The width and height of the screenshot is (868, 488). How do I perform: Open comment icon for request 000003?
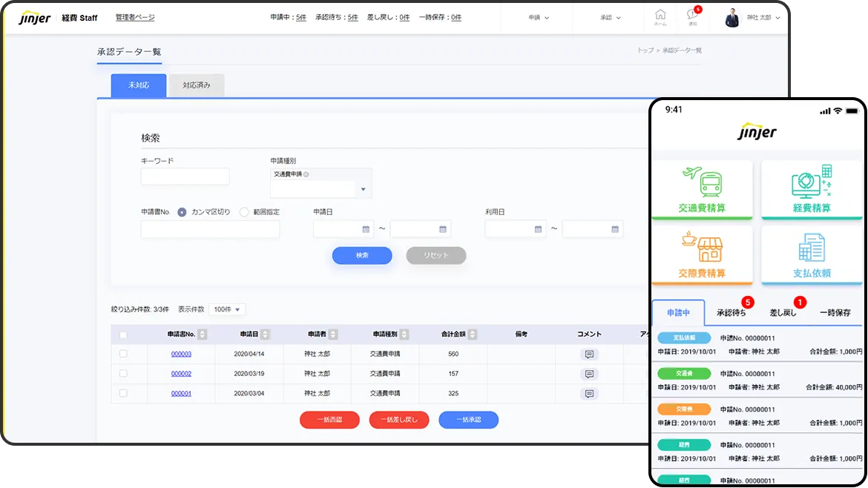(x=589, y=355)
